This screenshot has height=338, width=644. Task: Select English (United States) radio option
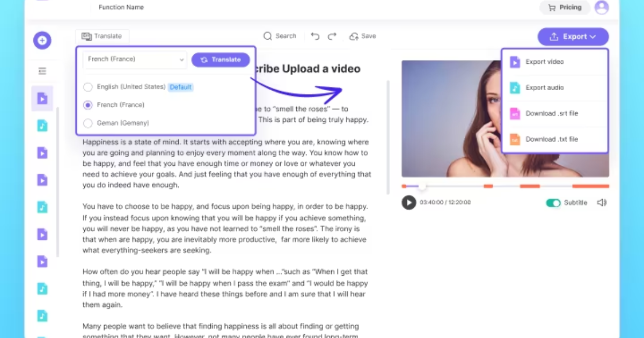point(88,87)
